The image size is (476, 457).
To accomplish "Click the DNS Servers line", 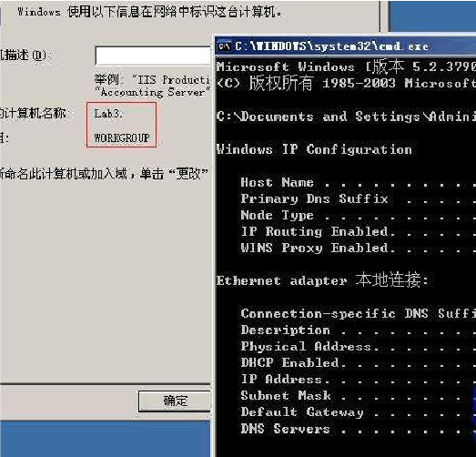I will point(359,429).
